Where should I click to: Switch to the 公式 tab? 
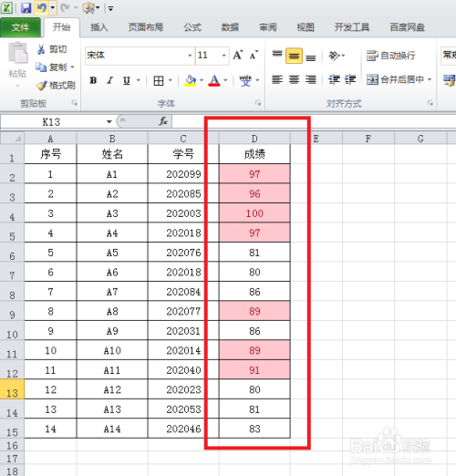coord(192,27)
